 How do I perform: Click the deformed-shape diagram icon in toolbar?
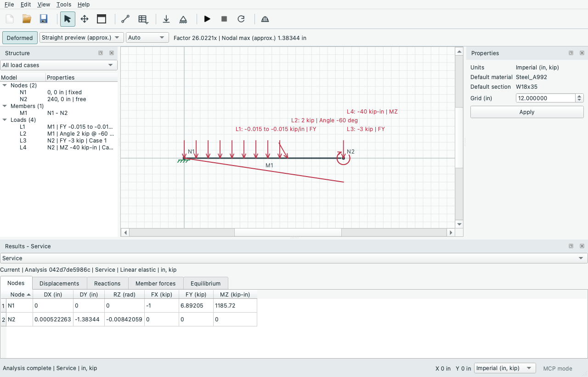pyautogui.click(x=265, y=19)
